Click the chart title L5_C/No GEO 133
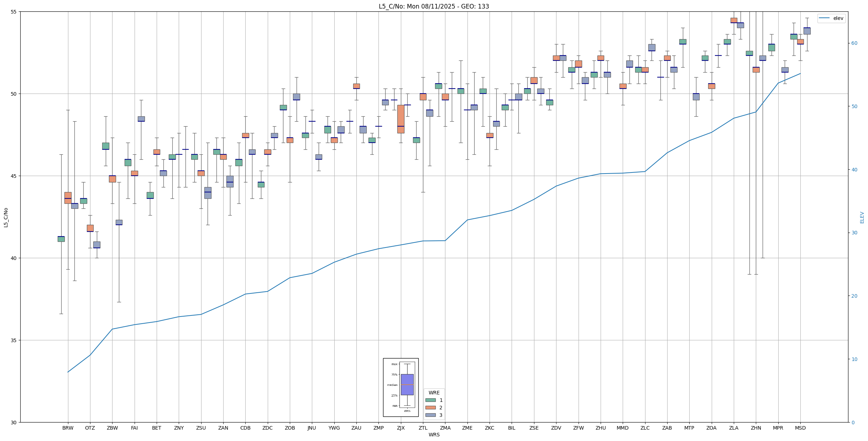This screenshot has width=868, height=441. click(434, 6)
